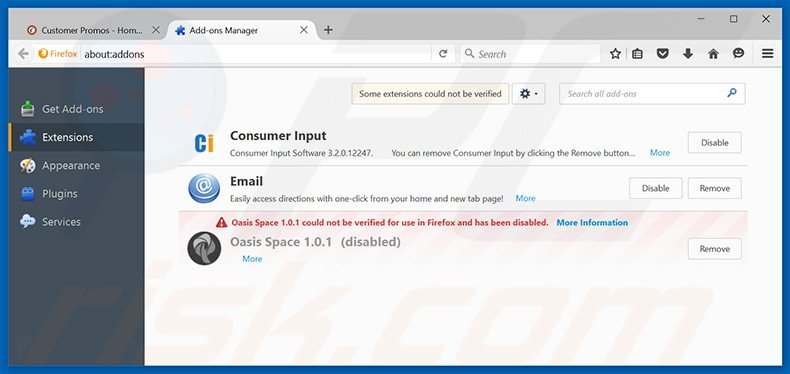Open Services section

[76, 222]
